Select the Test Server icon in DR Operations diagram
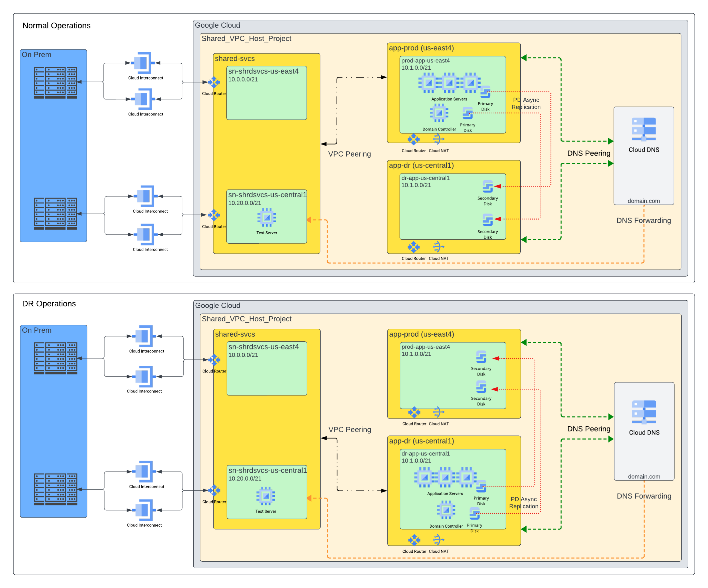 (266, 496)
